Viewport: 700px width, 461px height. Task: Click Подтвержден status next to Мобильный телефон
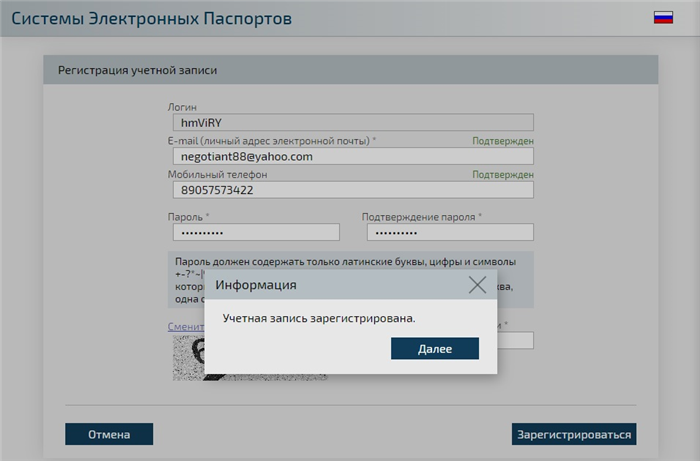tap(503, 174)
